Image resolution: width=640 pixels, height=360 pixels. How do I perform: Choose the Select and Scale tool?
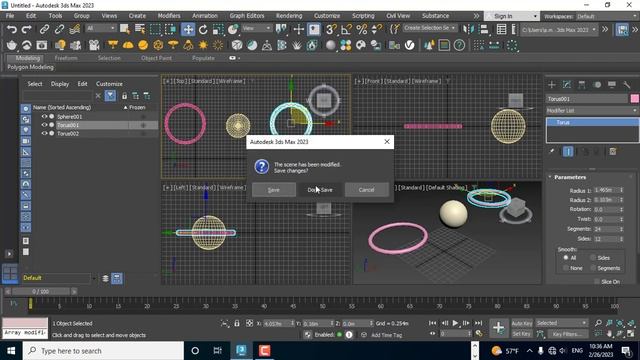218,29
